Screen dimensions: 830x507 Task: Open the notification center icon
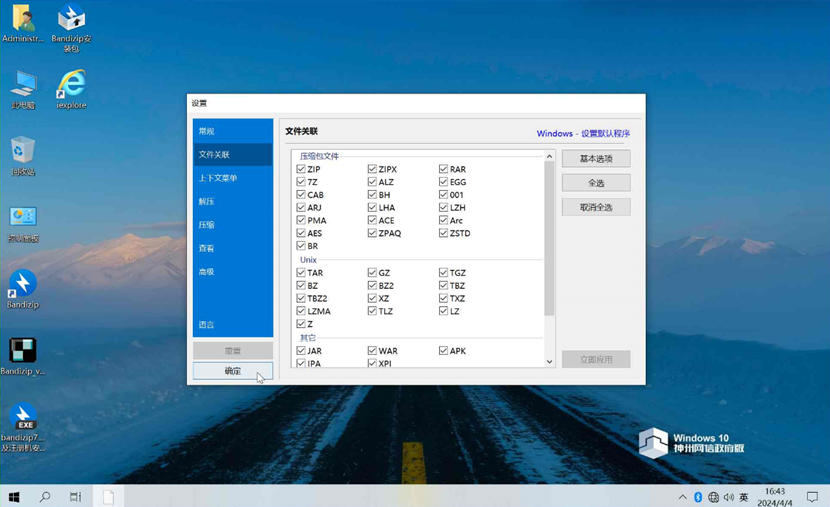(x=812, y=496)
